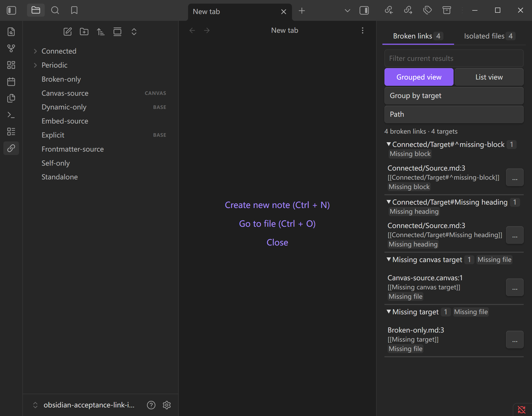Switch to List view
This screenshot has width=532, height=416.
tap(489, 77)
